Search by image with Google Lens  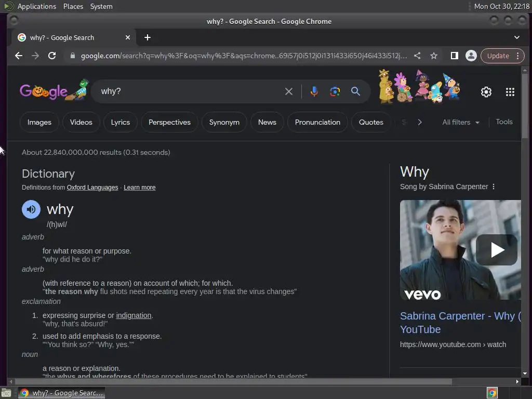[335, 91]
